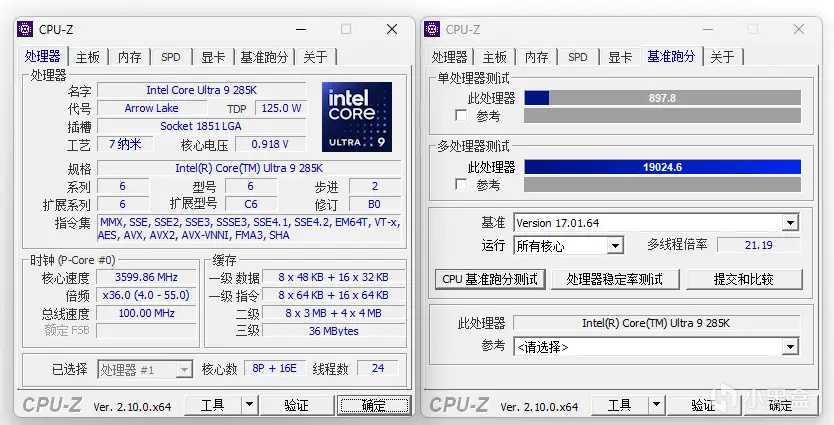
Task: Open SPD tab in right window
Action: (578, 57)
